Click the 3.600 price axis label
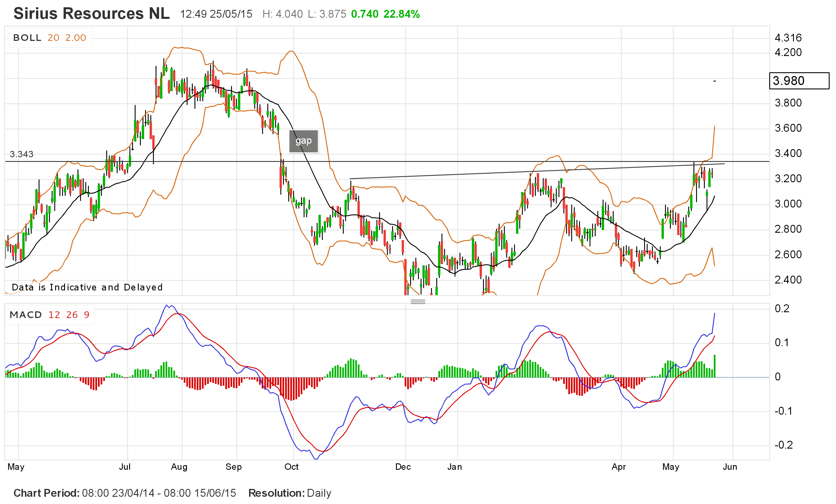 coord(788,128)
